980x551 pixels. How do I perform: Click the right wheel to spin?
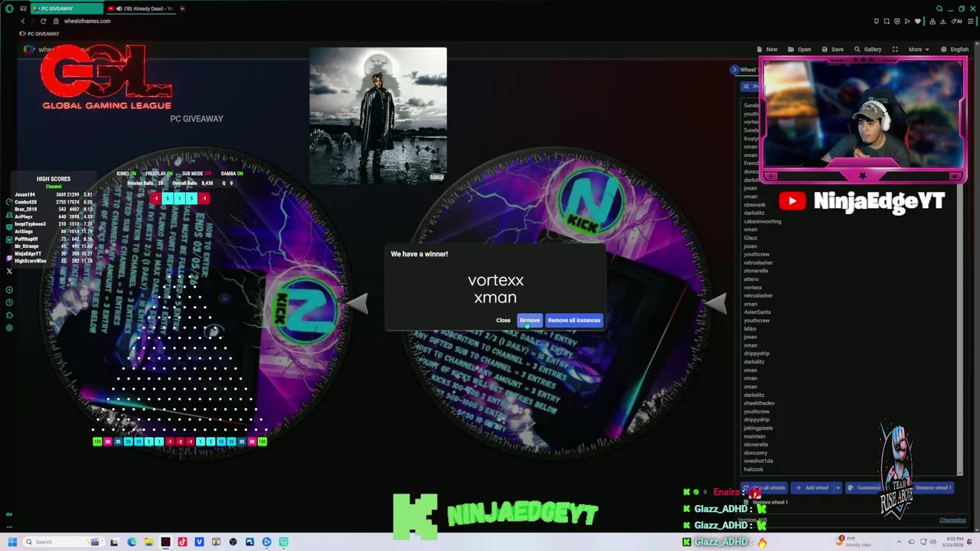[557, 302]
